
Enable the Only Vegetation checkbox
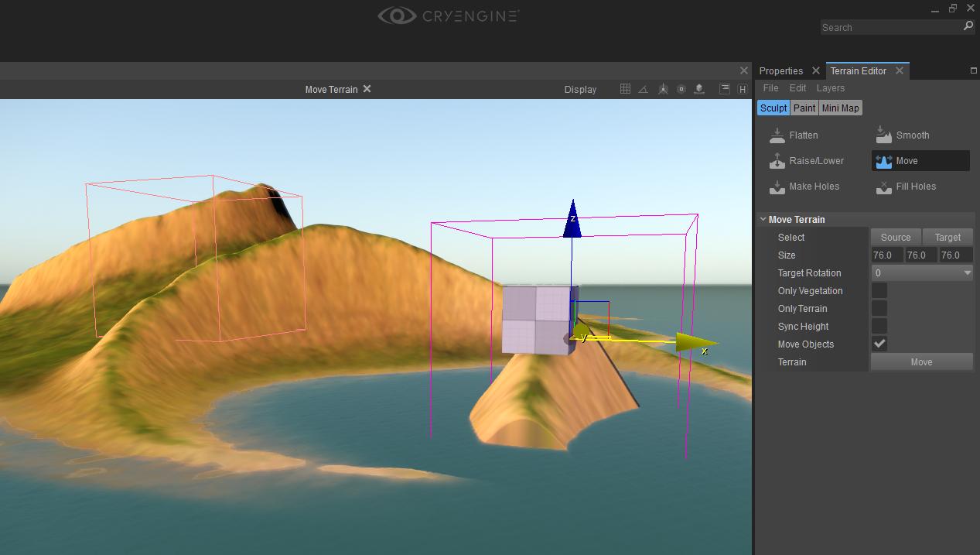tap(879, 290)
